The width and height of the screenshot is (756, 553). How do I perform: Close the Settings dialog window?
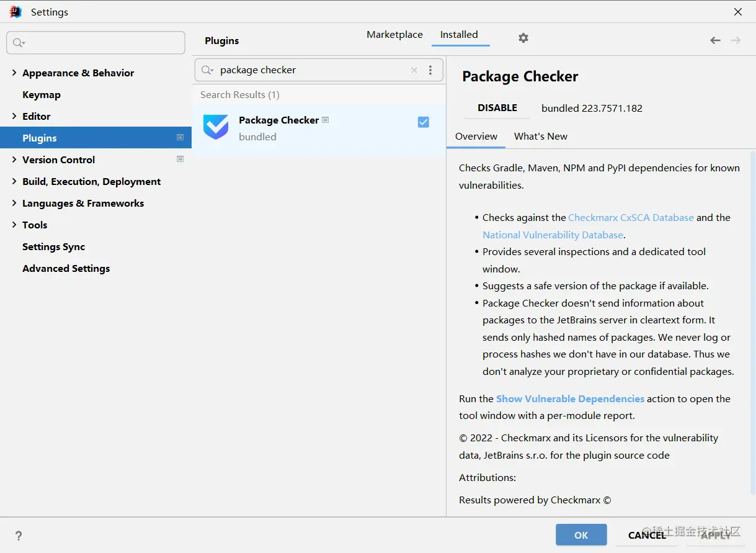pos(738,12)
